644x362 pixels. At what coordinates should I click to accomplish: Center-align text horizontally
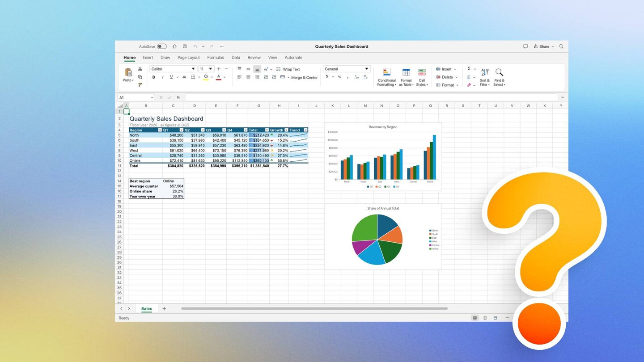[248, 77]
